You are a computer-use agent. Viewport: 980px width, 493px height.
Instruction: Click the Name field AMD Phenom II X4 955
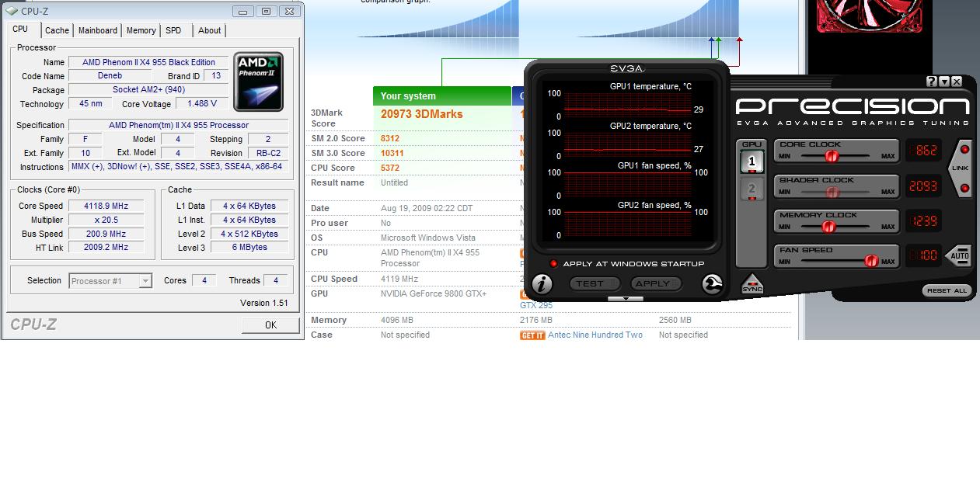(x=148, y=62)
